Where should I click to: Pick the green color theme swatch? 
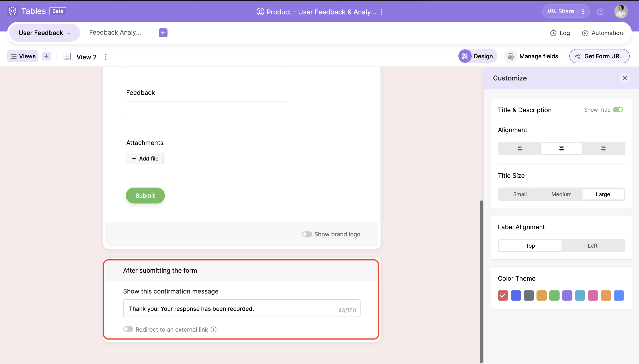click(x=554, y=296)
